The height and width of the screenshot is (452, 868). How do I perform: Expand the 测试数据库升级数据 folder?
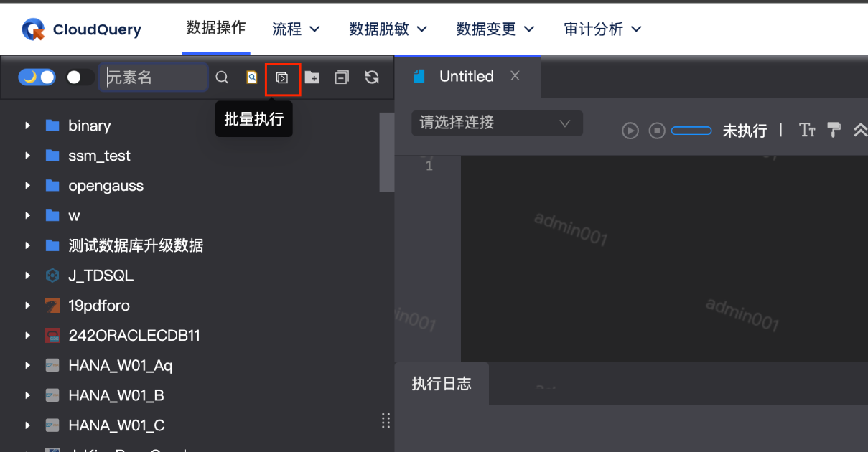coord(27,245)
